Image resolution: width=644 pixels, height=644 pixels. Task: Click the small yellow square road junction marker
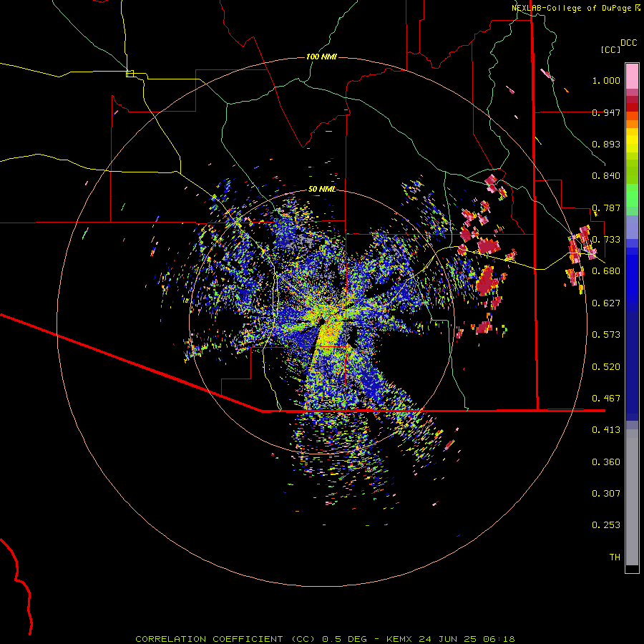pyautogui.click(x=130, y=74)
